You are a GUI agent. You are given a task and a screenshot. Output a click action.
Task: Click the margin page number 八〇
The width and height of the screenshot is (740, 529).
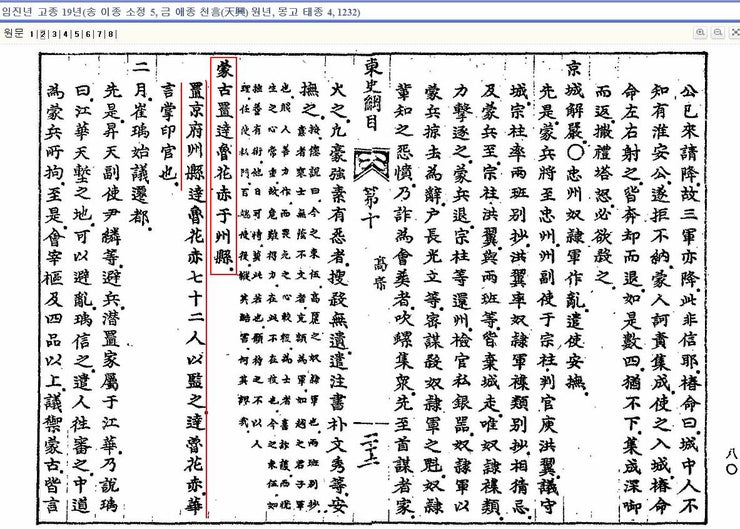coord(731,462)
